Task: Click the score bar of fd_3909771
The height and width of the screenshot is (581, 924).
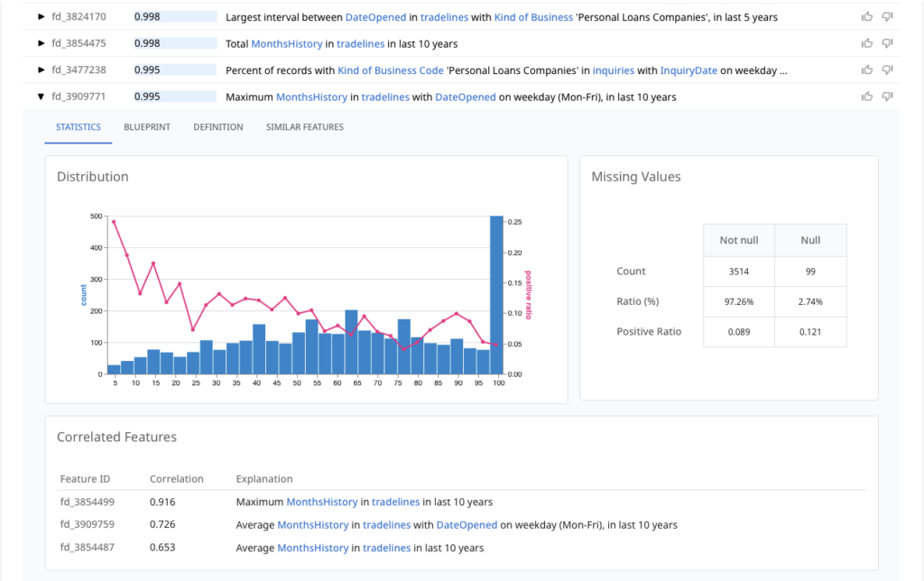Action: (176, 96)
